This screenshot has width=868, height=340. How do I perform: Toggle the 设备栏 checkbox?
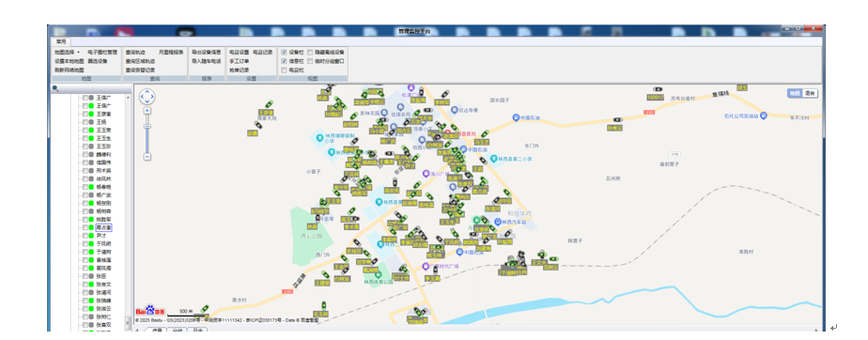pyautogui.click(x=284, y=52)
